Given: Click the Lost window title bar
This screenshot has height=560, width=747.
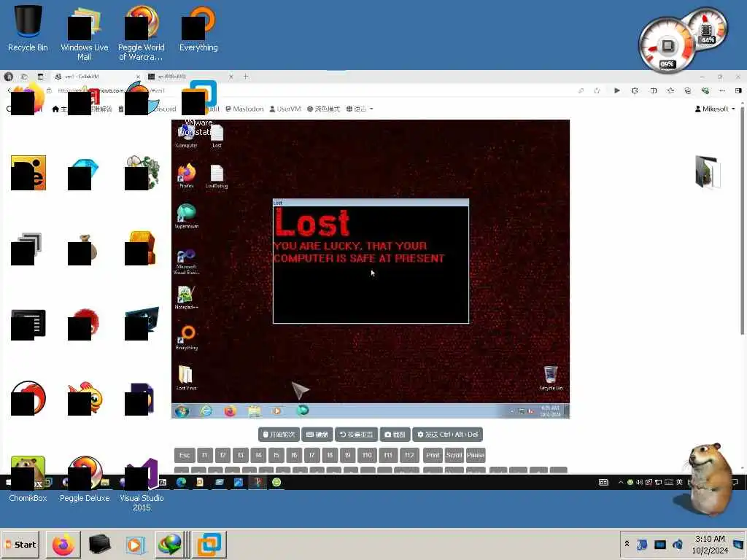Looking at the screenshot, I should tap(371, 203).
